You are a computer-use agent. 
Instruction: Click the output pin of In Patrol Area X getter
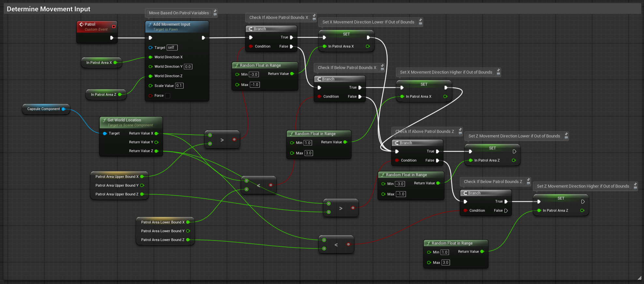(115, 63)
